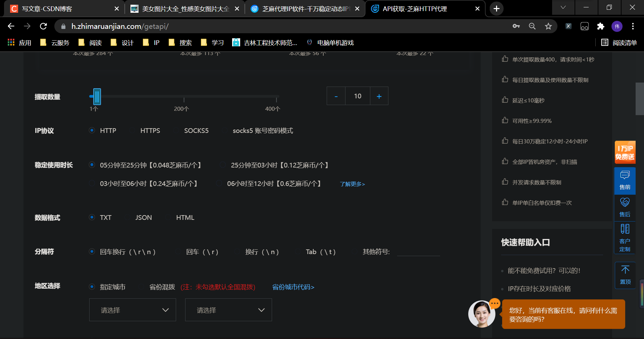
Task: Open the tab search dropdown arrow
Action: pyautogui.click(x=563, y=7)
